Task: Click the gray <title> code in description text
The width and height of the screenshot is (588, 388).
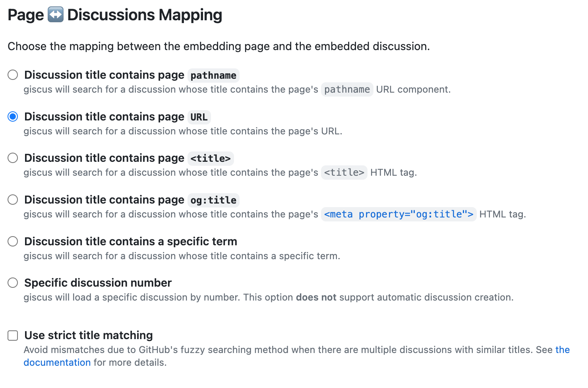Action: tap(344, 173)
